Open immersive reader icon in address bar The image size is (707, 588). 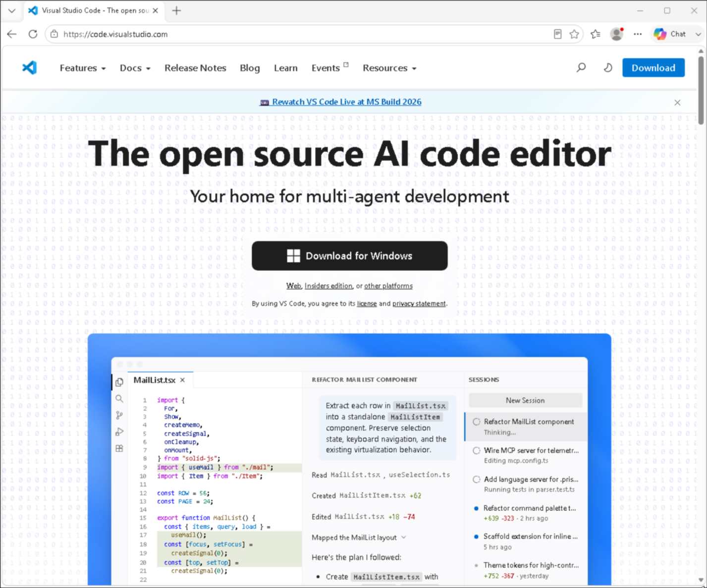point(557,34)
